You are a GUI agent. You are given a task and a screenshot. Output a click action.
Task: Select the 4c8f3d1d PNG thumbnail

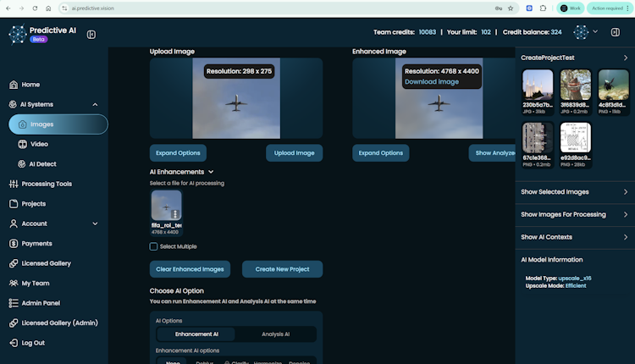point(614,84)
